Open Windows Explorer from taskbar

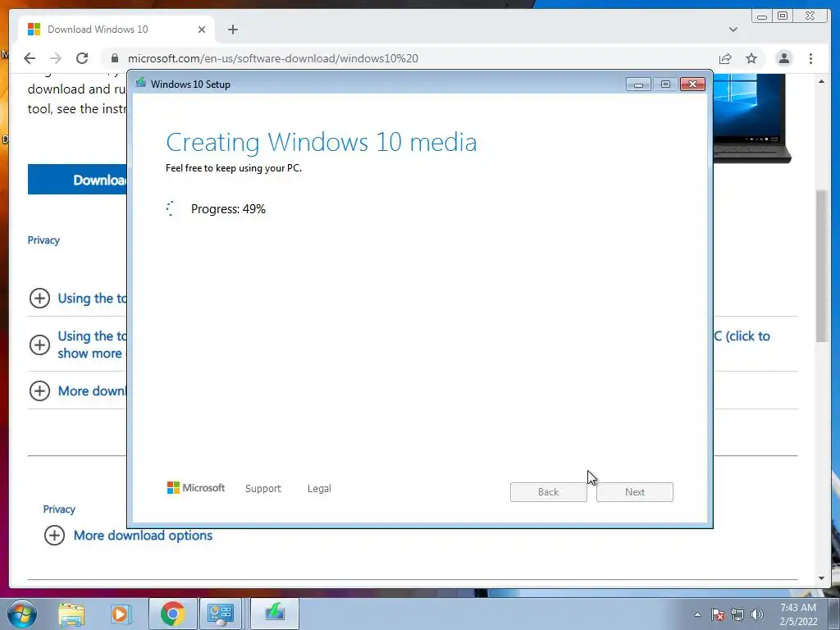pos(71,614)
